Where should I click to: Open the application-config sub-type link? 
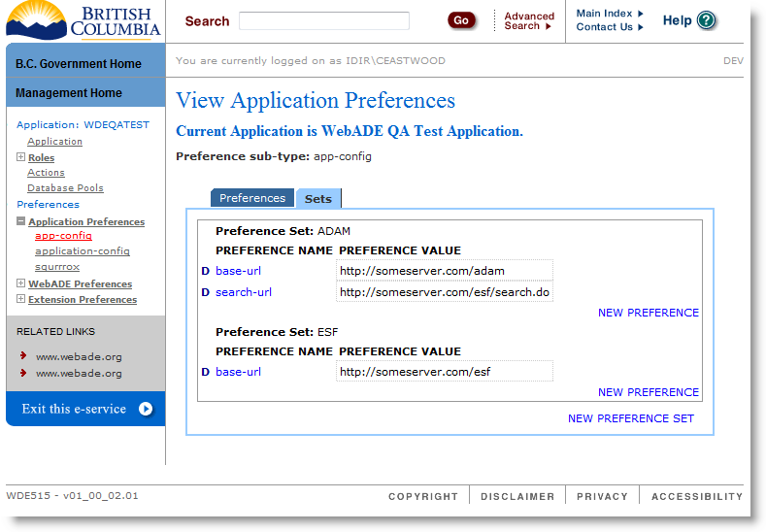point(83,251)
